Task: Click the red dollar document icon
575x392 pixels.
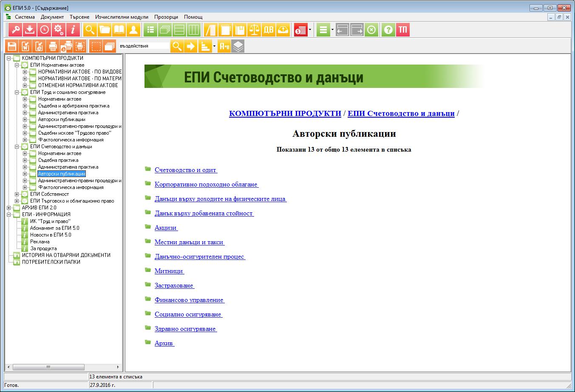Action: 300,30
